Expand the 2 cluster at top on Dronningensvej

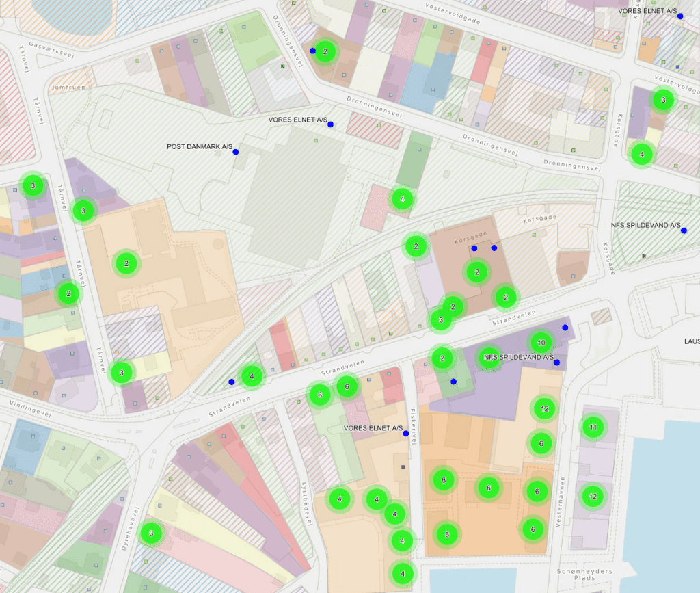pyautogui.click(x=325, y=51)
